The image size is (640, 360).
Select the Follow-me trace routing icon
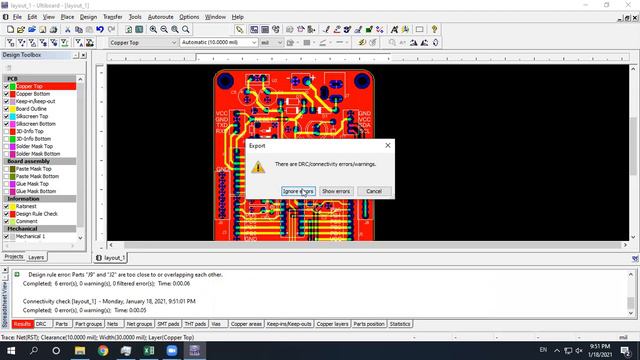337,29
